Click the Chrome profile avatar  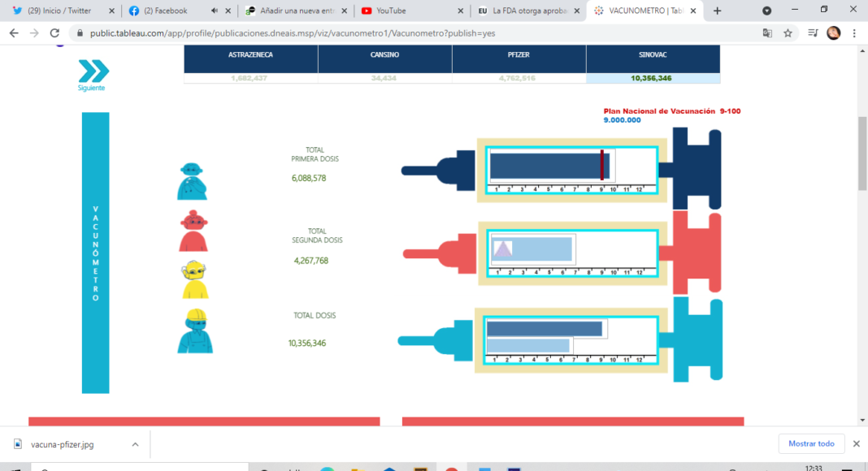pyautogui.click(x=833, y=33)
